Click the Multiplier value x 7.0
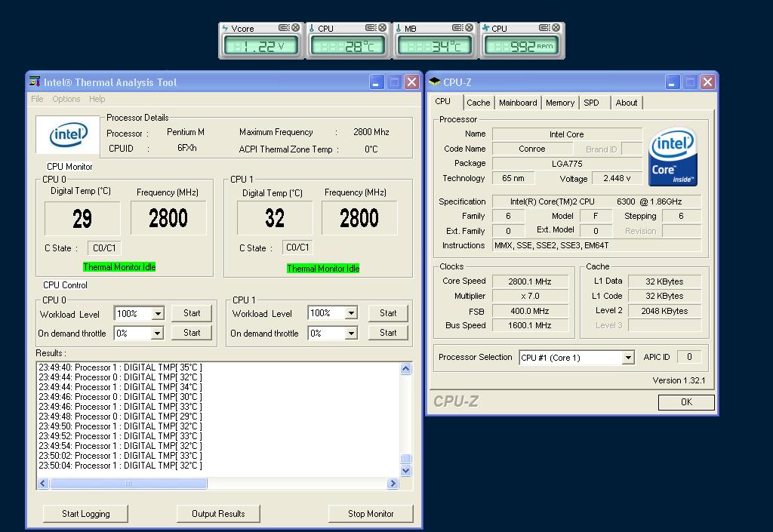The image size is (773, 532). (x=530, y=296)
